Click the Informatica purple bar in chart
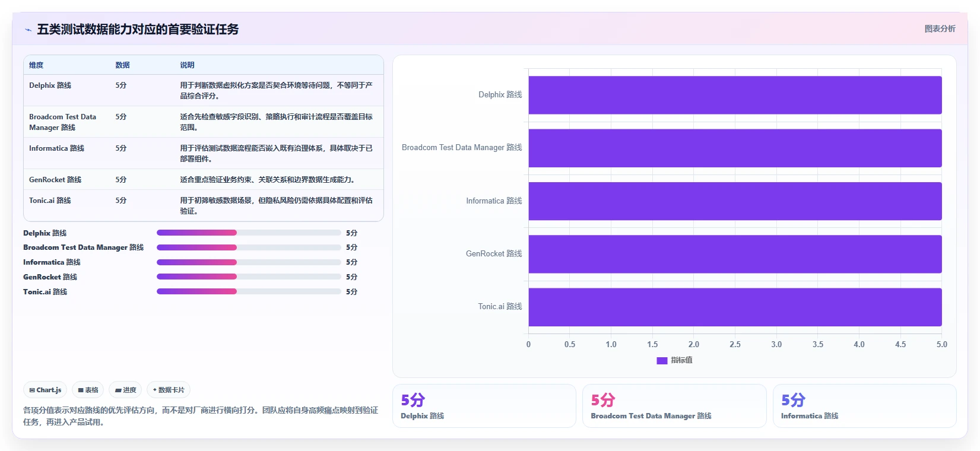This screenshot has height=451, width=980. click(735, 201)
